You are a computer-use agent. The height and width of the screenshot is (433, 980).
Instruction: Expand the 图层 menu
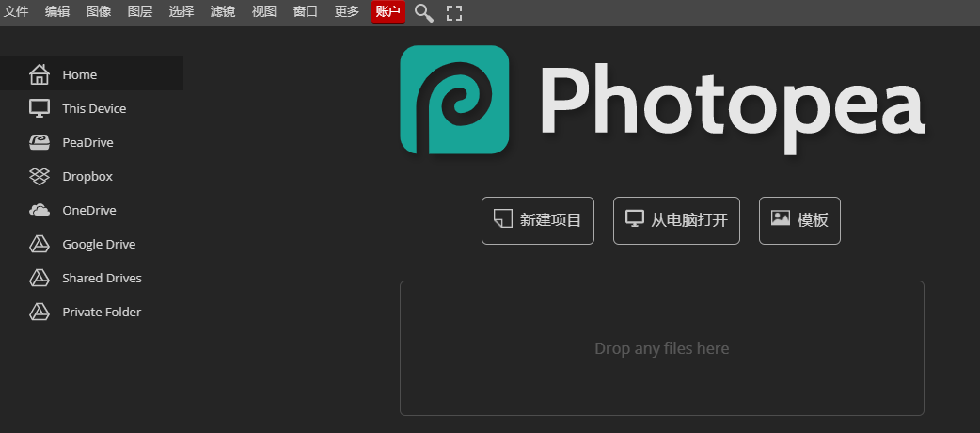pyautogui.click(x=140, y=11)
